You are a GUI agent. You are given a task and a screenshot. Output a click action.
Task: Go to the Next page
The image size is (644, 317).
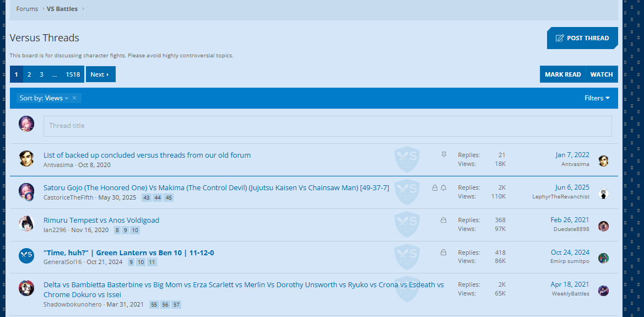click(101, 74)
